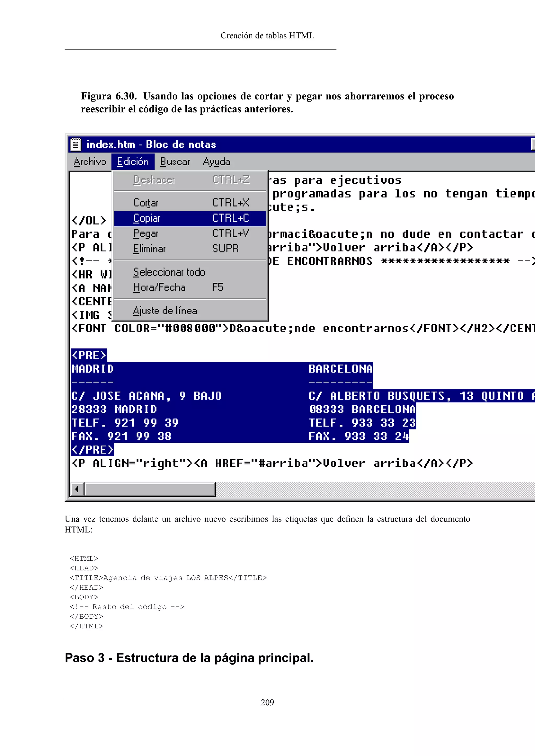This screenshot has height=756, width=535.
Task: Choose Cortar from the Edición menu
Action: coord(190,203)
